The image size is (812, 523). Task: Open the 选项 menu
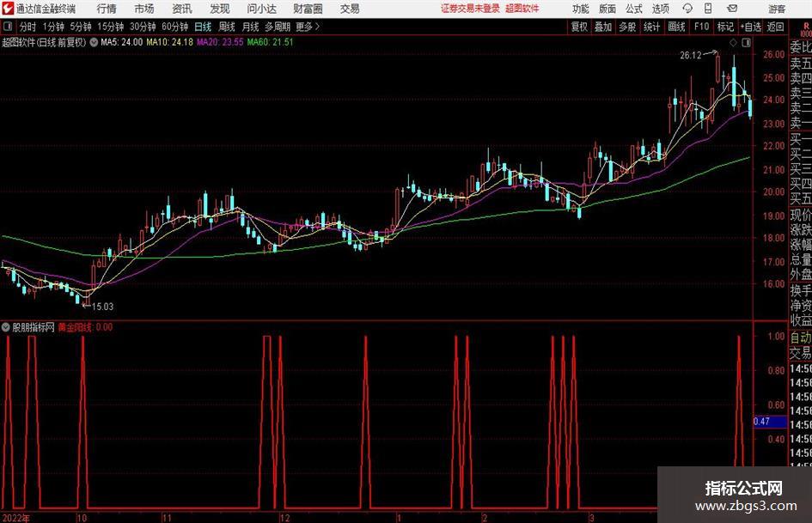point(660,9)
